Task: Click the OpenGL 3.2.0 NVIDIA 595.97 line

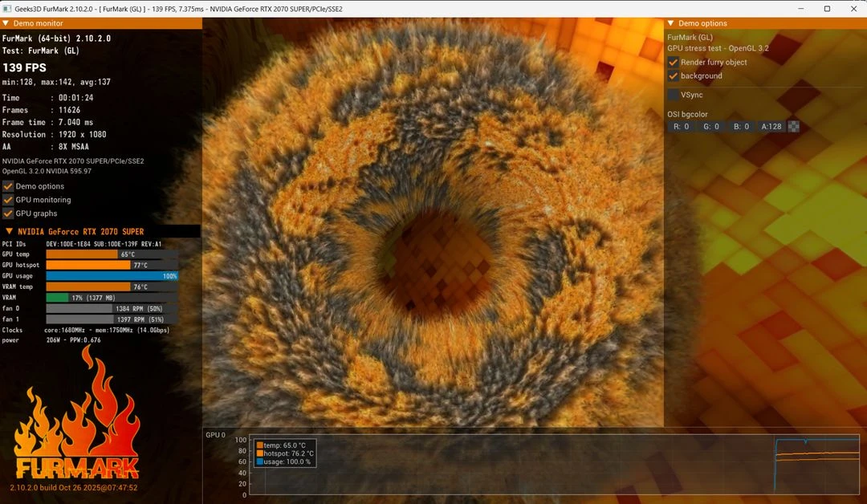Action: [47, 171]
